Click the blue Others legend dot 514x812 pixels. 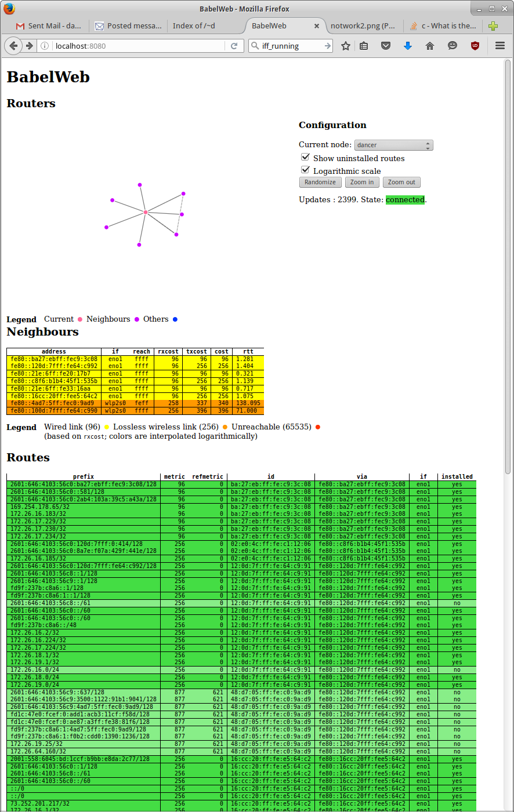(x=175, y=319)
